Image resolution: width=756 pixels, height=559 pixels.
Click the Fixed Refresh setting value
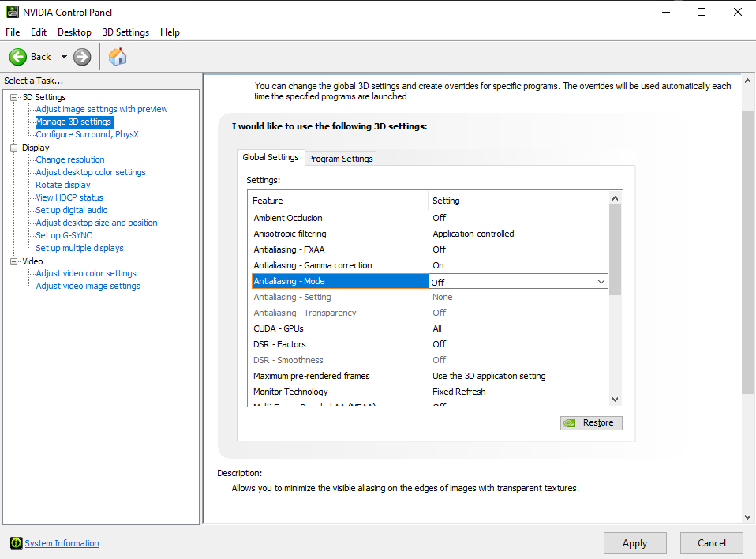tap(459, 392)
